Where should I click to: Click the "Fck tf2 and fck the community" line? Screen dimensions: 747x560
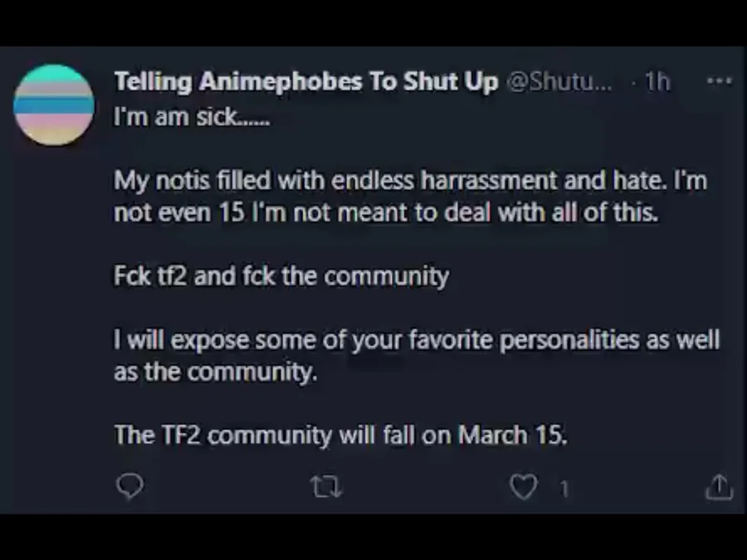pos(281,275)
